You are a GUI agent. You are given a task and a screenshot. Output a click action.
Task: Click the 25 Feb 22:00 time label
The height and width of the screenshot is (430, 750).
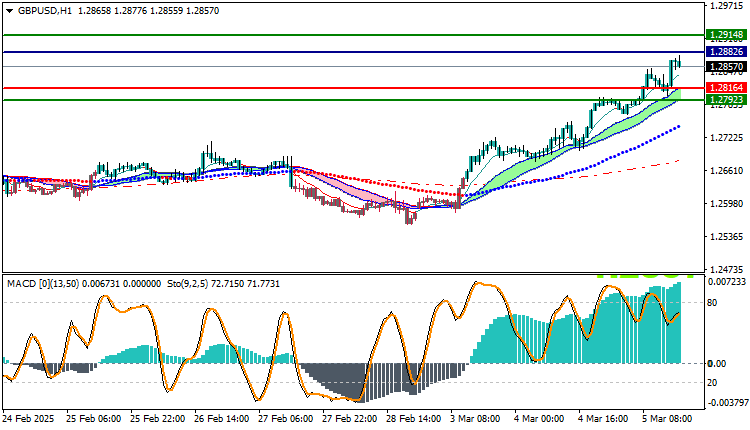157,419
